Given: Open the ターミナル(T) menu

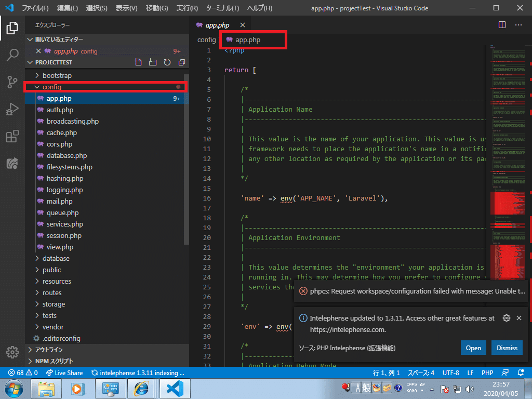Looking at the screenshot, I should pyautogui.click(x=222, y=8).
